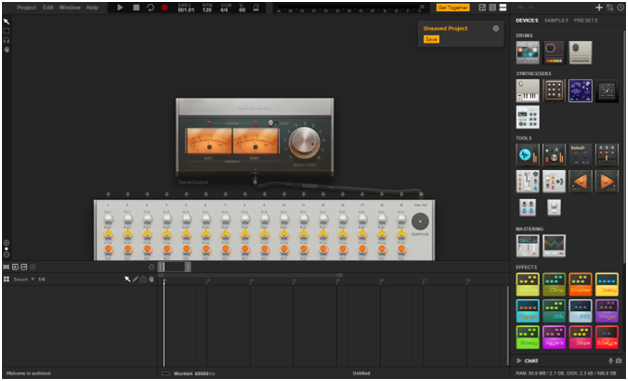Open the Smart snap dropdown
The width and height of the screenshot is (628, 381).
(24, 279)
